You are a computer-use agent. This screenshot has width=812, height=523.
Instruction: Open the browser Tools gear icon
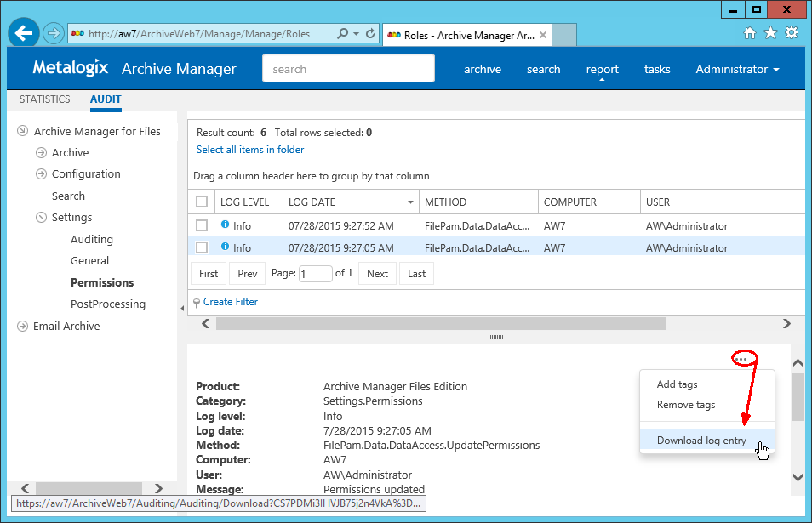click(792, 33)
